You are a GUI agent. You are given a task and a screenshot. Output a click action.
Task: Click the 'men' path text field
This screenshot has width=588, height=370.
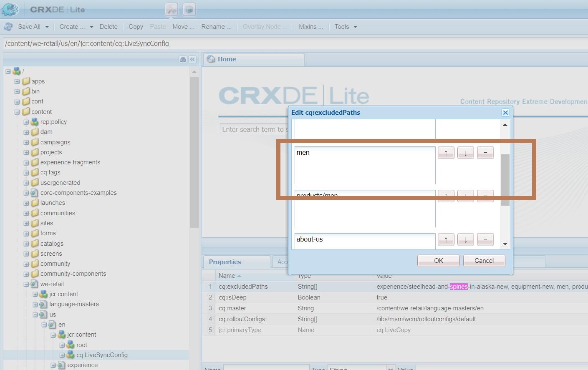click(365, 165)
